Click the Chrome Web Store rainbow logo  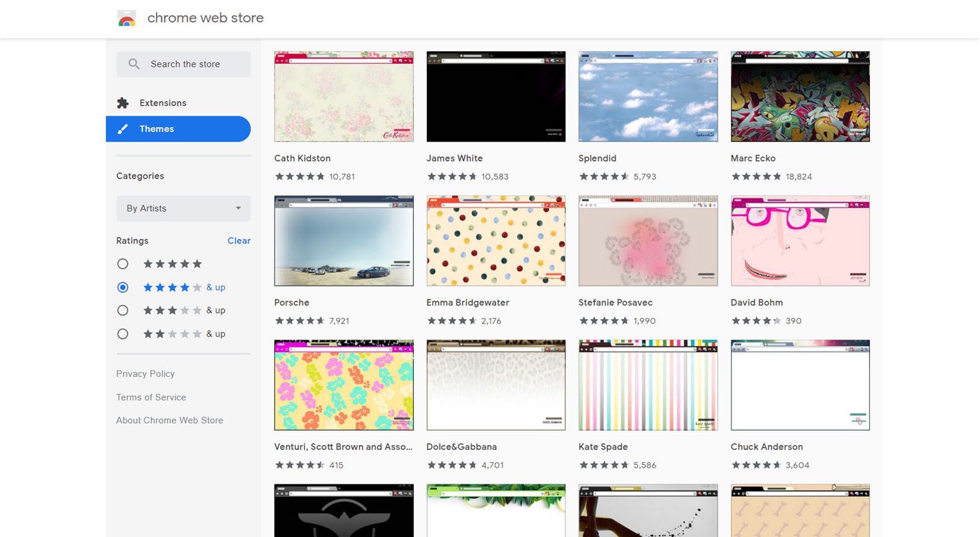pos(127,19)
